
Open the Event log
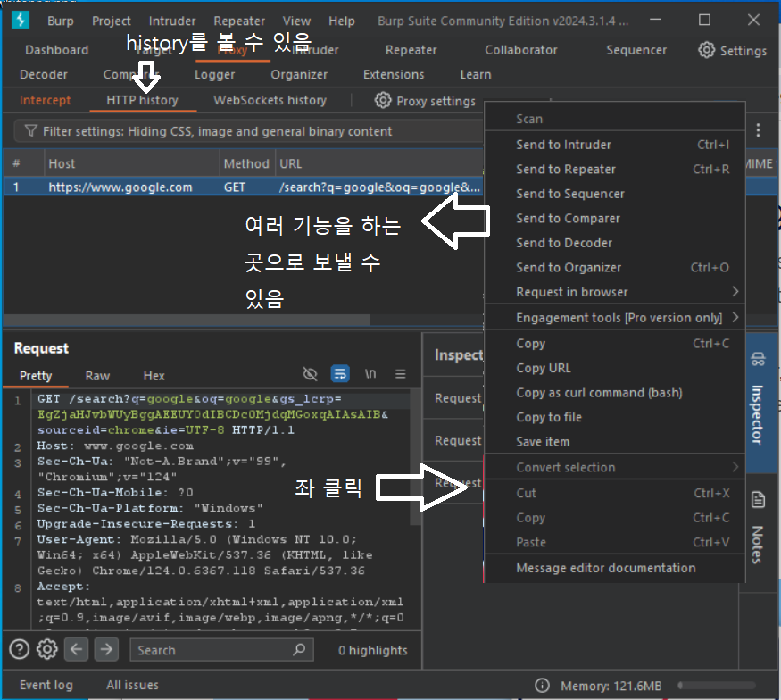46,685
